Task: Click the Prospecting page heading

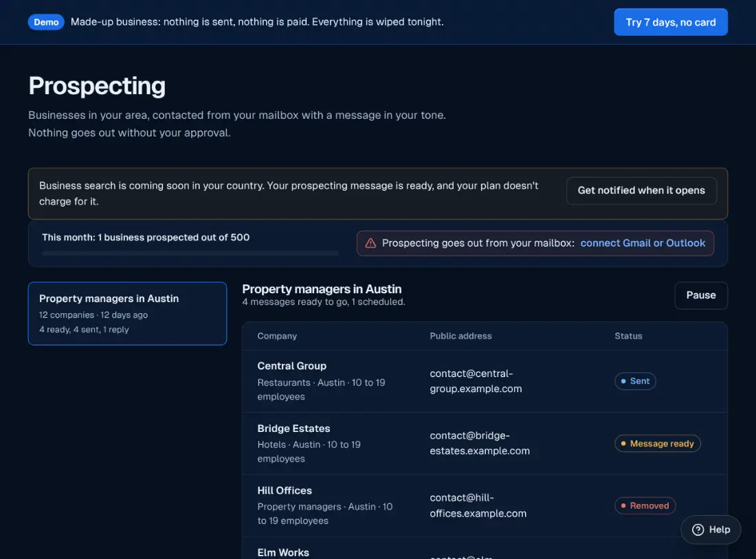Action: click(x=97, y=87)
